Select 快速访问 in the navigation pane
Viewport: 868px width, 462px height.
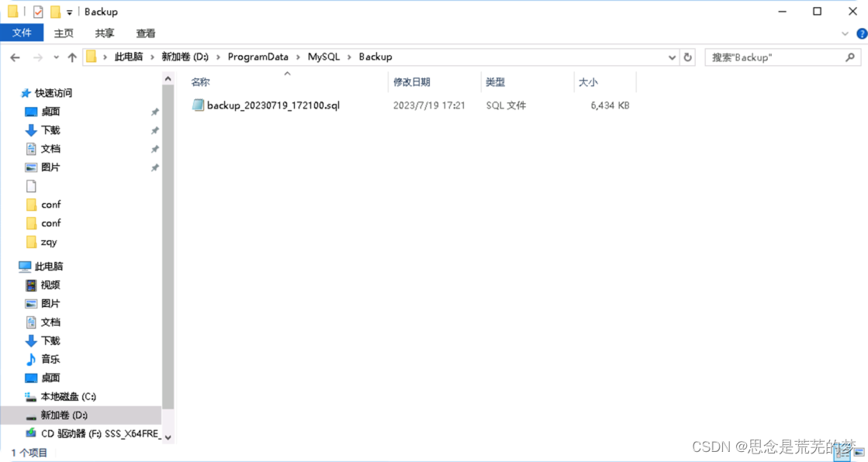[x=54, y=93]
